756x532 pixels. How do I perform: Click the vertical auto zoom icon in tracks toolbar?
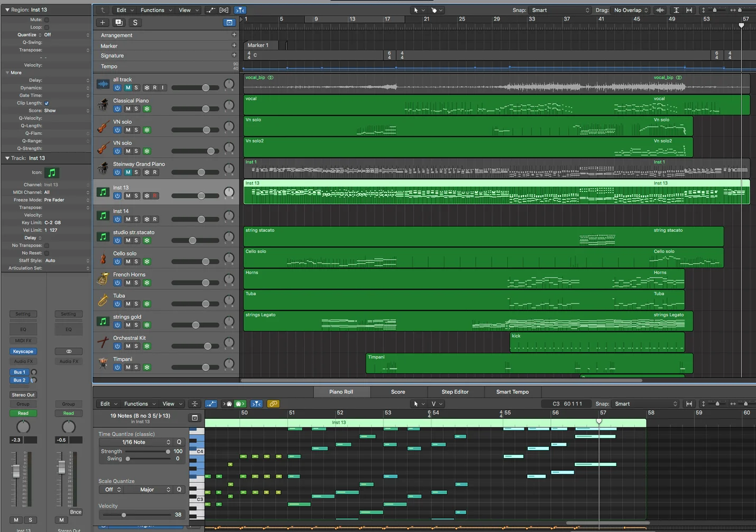pyautogui.click(x=676, y=10)
